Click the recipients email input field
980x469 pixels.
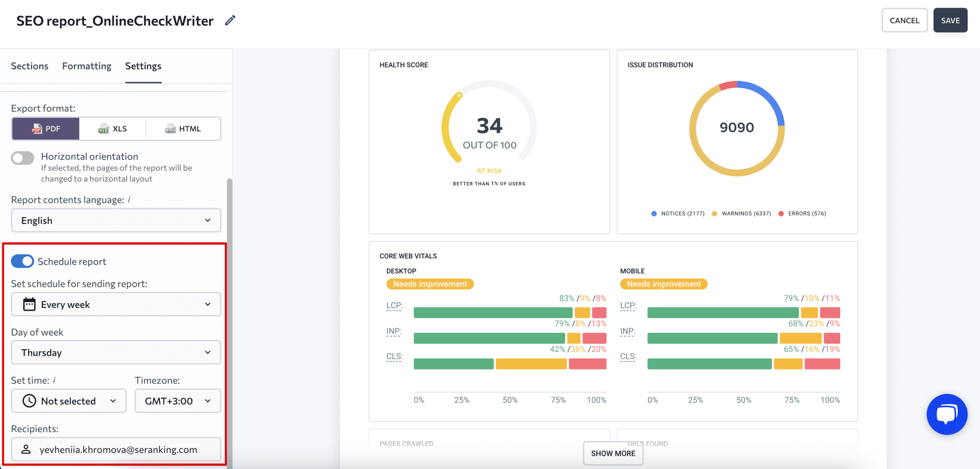pos(116,449)
